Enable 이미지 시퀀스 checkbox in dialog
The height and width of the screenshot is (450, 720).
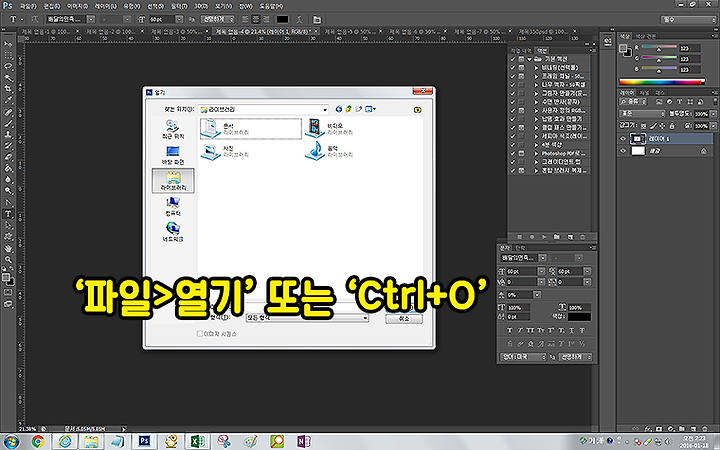(200, 334)
